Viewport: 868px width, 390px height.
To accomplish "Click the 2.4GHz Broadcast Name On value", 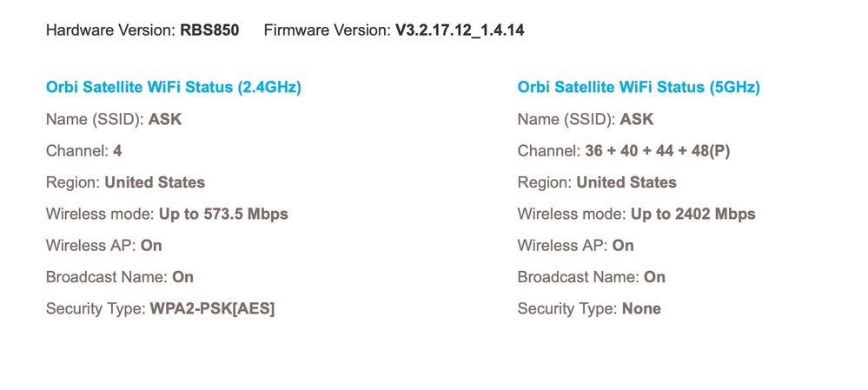I will tap(182, 277).
